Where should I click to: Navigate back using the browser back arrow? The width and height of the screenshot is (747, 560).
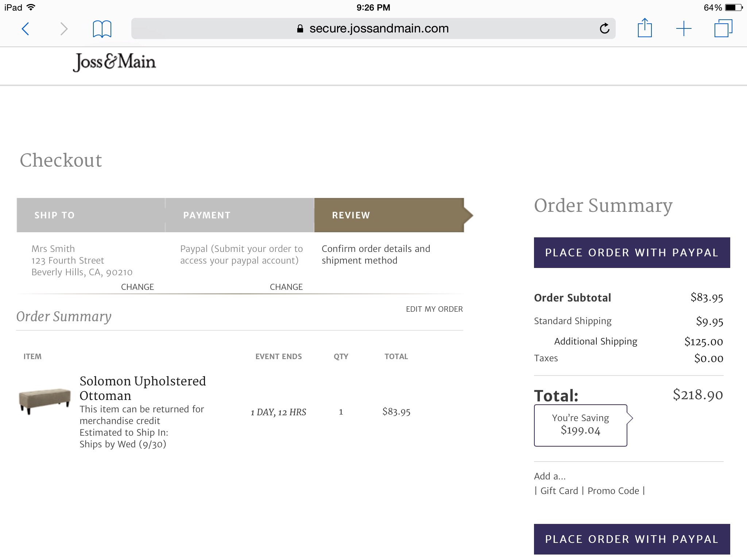(26, 28)
